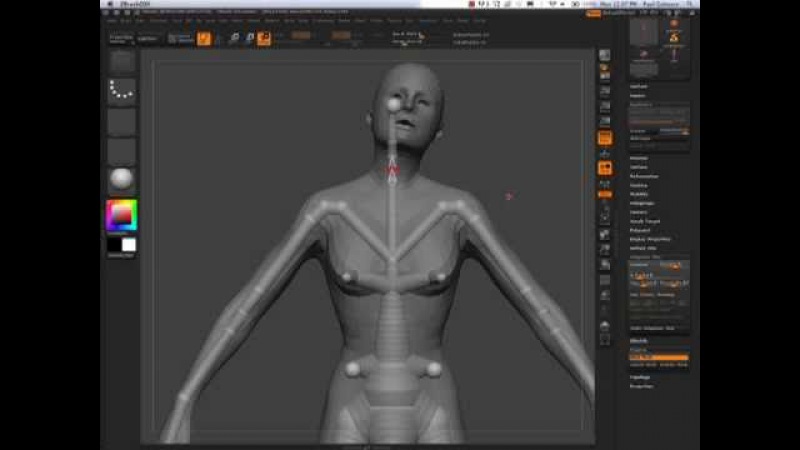The width and height of the screenshot is (800, 450).
Task: Click the BPR render icon on the right shelf
Action: [x=605, y=55]
